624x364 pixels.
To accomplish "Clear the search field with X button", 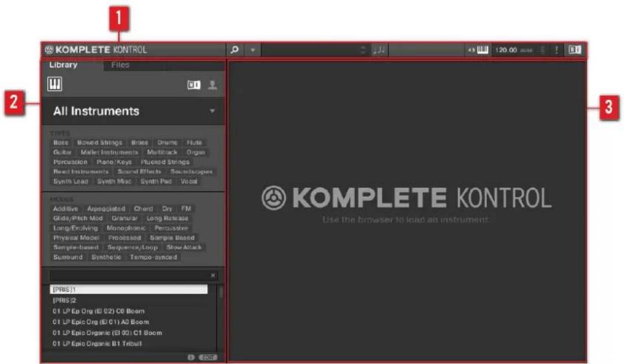I will tap(213, 275).
